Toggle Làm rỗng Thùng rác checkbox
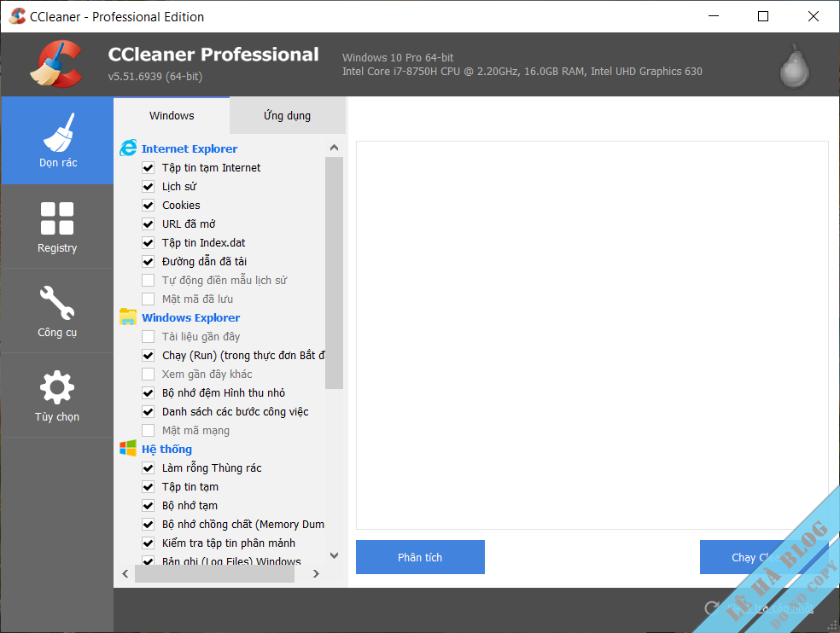This screenshot has width=840, height=633. click(x=149, y=467)
